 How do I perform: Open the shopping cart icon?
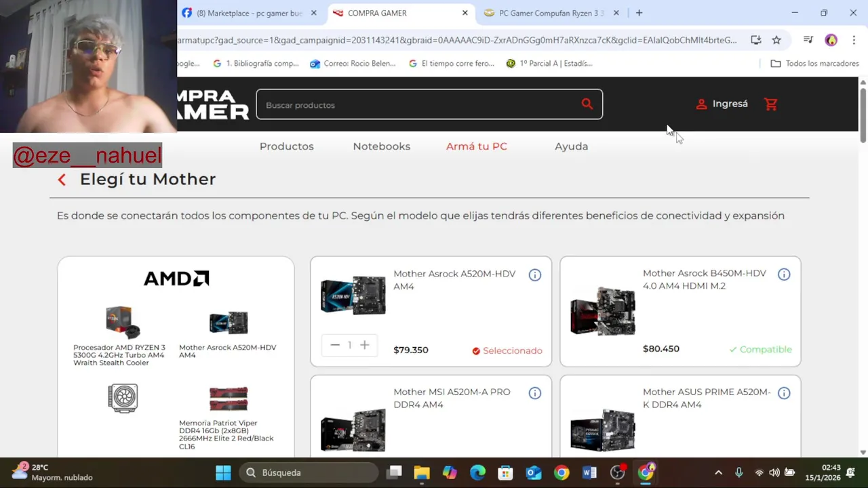pyautogui.click(x=770, y=104)
